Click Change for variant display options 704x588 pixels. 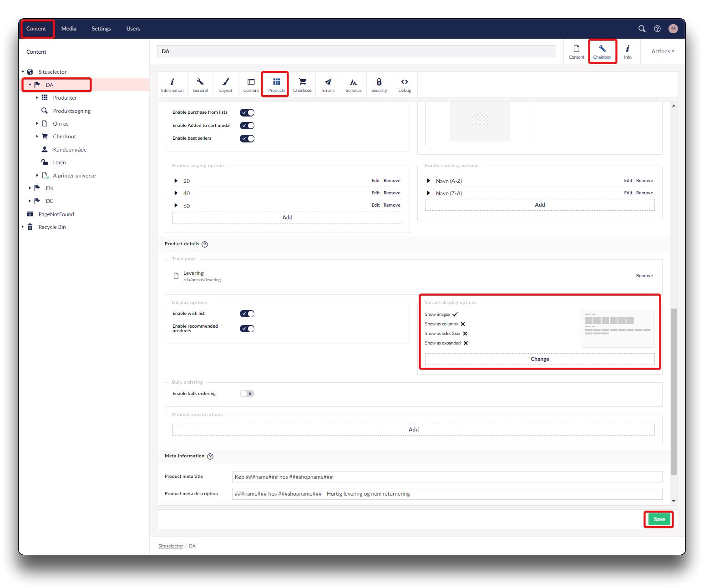[540, 359]
